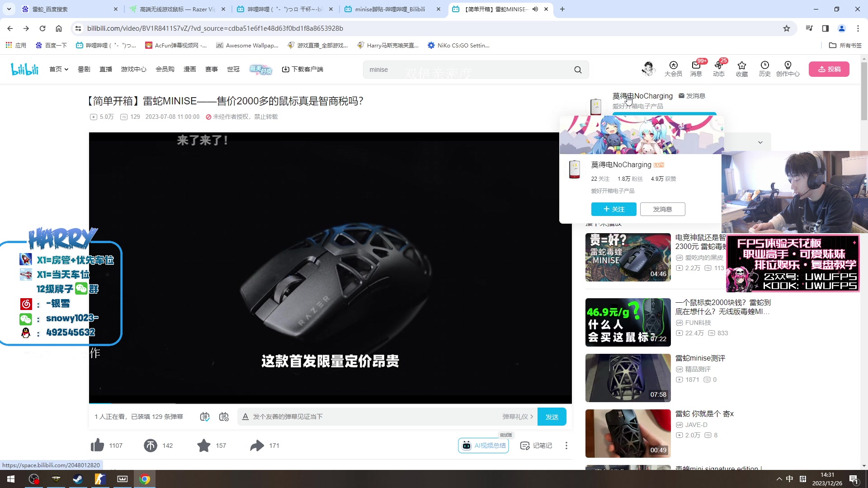The height and width of the screenshot is (488, 868).
Task: Click the danmaku font style icon
Action: tap(245, 417)
